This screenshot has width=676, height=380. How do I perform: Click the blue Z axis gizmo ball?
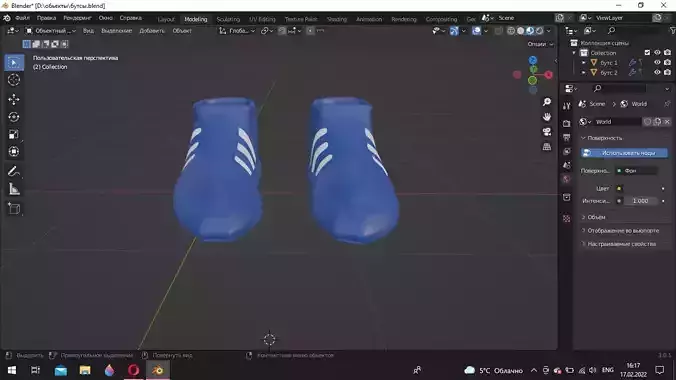tap(533, 60)
